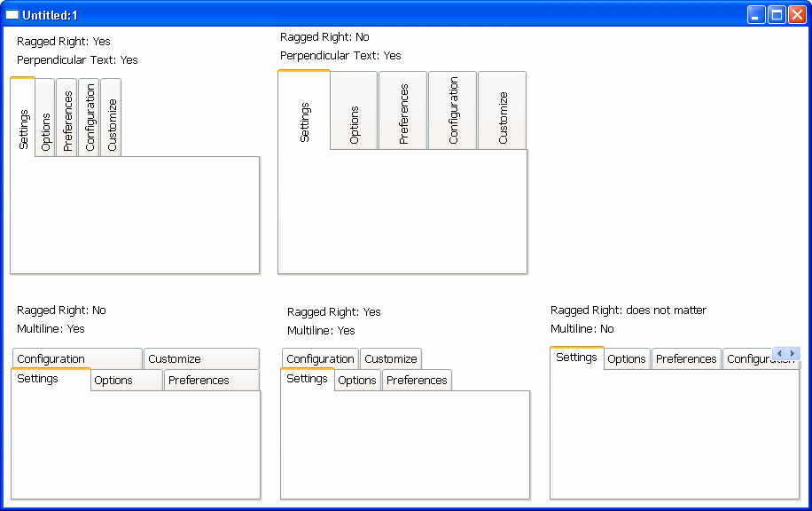Choose the Preferences tab in the stretched multiline group
Screen dimensions: 812x511
211,381
